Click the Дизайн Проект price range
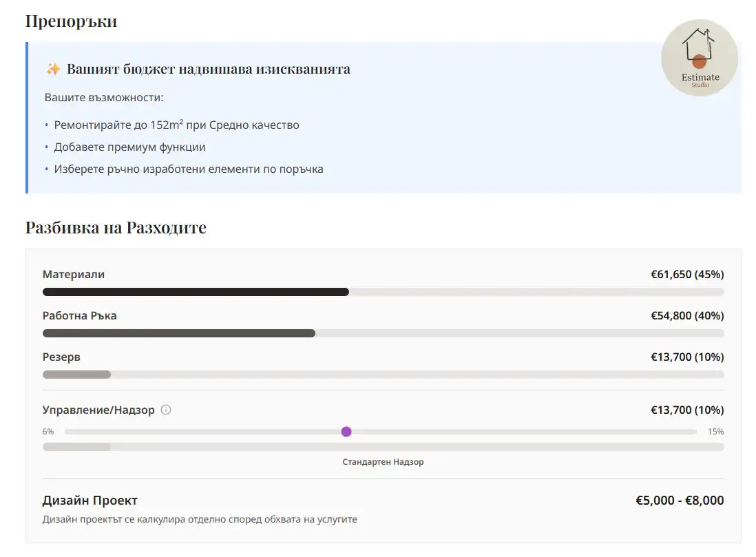 [680, 501]
